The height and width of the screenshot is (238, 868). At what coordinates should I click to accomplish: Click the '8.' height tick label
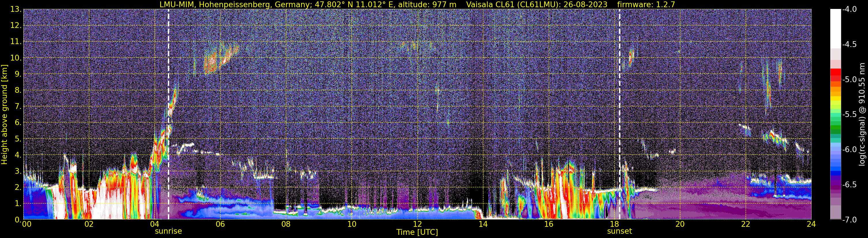pyautogui.click(x=18, y=90)
